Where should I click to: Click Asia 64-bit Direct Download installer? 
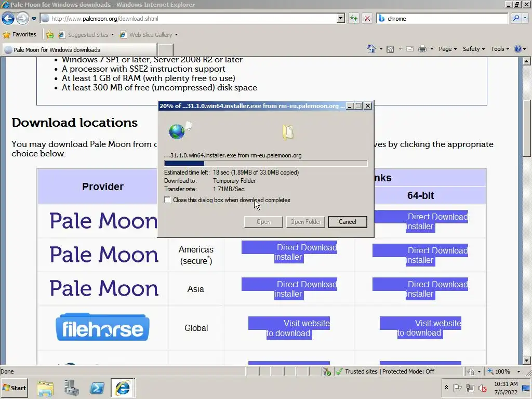click(420, 289)
